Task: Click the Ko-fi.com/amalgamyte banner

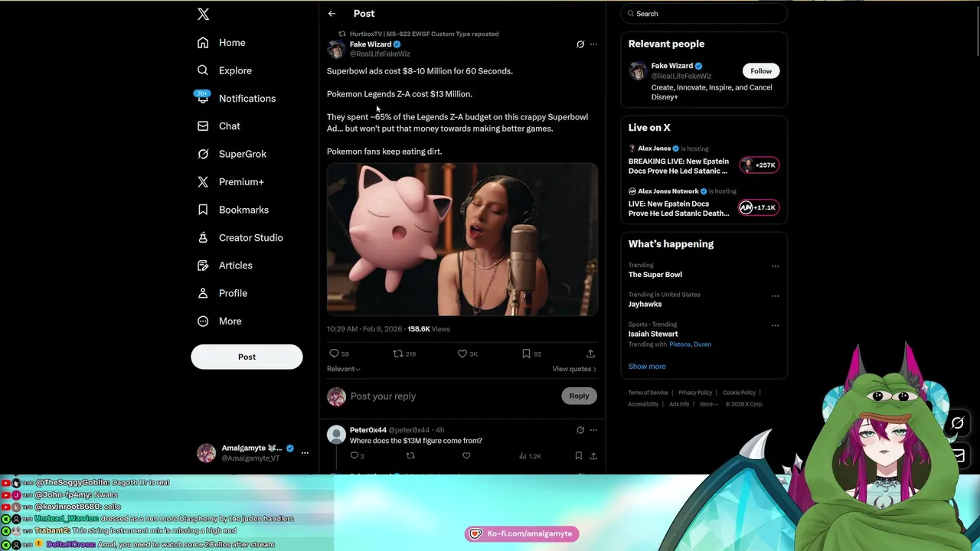Action: (x=521, y=533)
